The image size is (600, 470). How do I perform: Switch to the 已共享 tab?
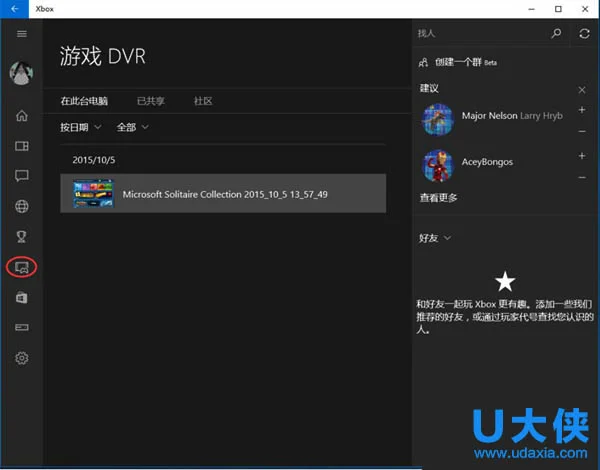pyautogui.click(x=151, y=101)
